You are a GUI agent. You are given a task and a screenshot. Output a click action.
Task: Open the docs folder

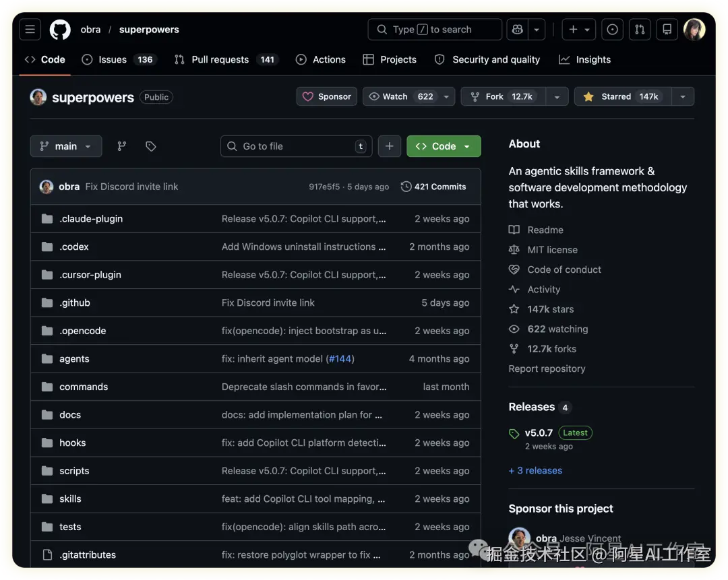tap(70, 415)
